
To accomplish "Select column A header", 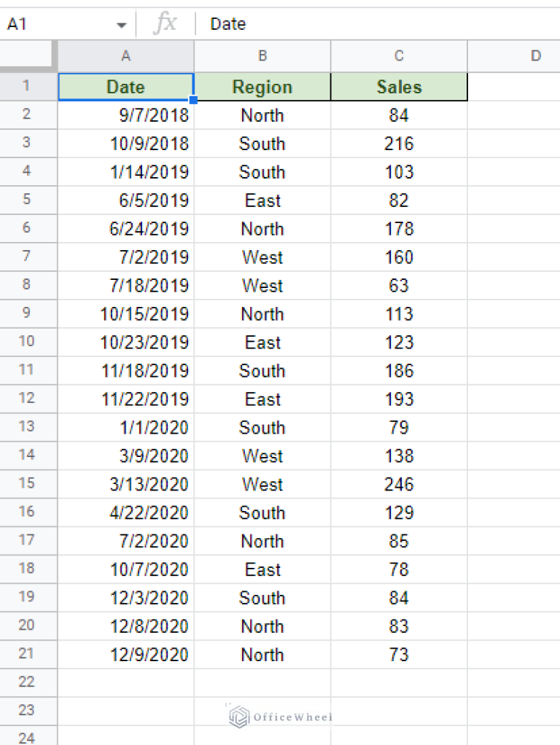I will 126,55.
